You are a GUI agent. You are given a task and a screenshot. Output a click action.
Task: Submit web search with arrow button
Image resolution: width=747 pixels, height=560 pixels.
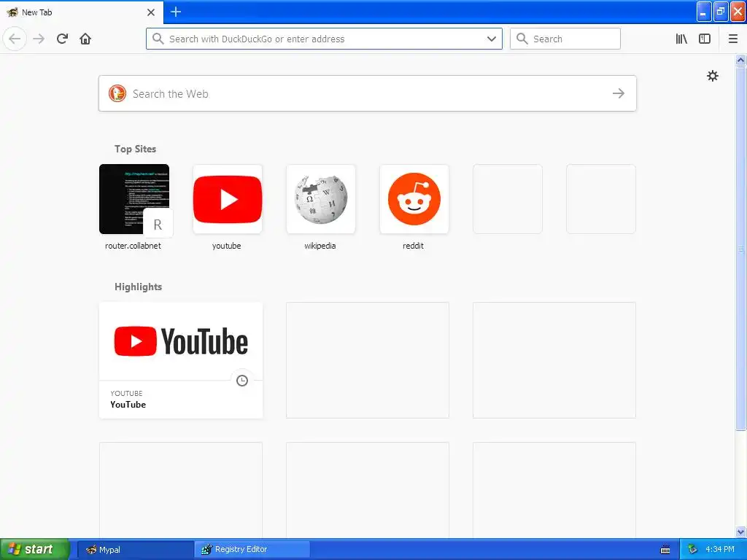tap(619, 93)
